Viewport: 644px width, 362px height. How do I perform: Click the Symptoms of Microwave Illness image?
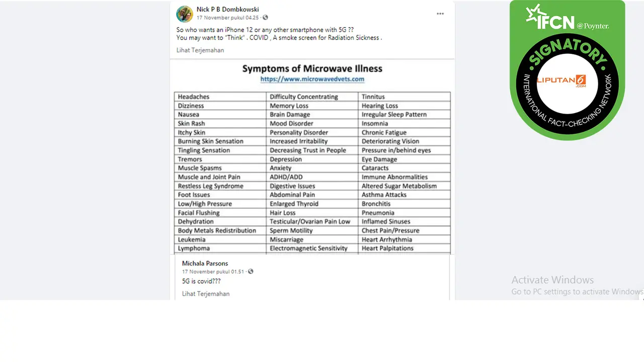coord(312,157)
